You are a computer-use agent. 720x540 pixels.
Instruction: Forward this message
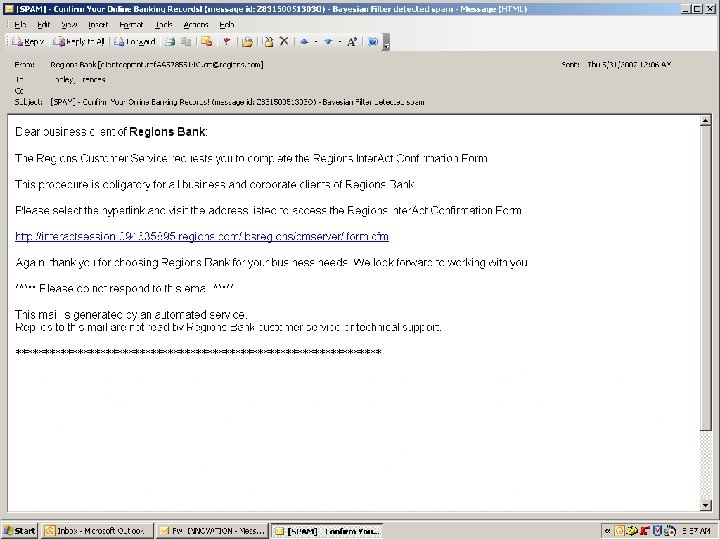[x=135, y=42]
